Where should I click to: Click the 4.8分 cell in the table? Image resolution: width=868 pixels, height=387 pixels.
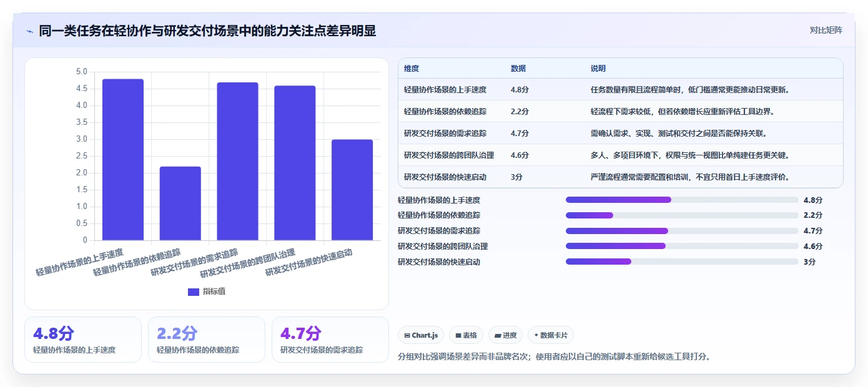(x=520, y=90)
